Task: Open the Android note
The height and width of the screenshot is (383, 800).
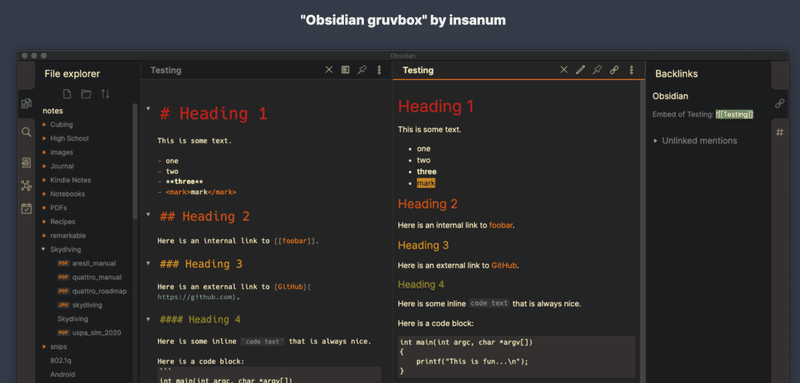Action: 63,374
